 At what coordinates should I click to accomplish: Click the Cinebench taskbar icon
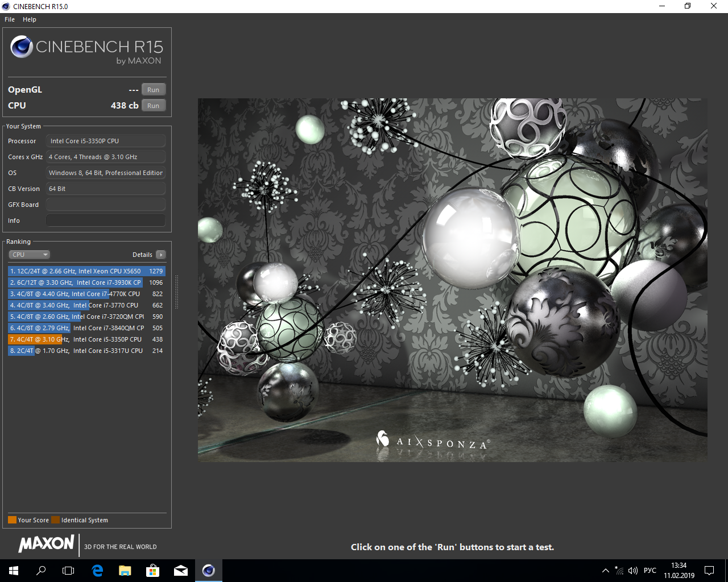[209, 571]
